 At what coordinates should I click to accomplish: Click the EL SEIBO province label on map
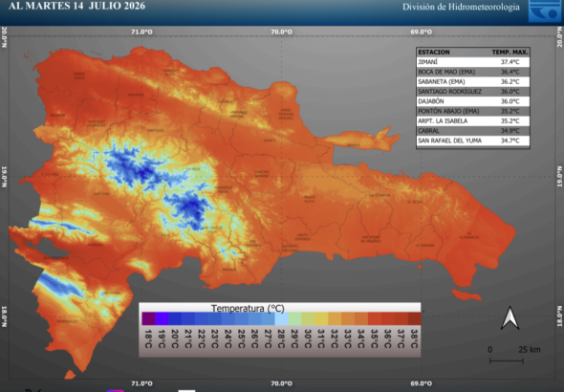(415, 202)
